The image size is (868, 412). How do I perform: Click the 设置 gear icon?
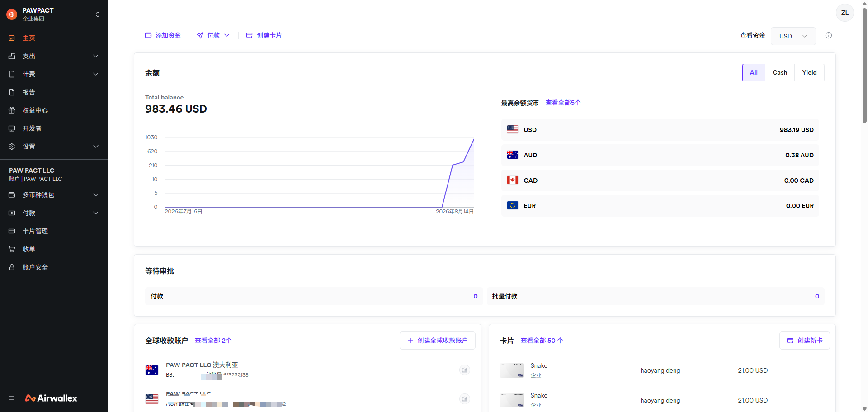12,147
